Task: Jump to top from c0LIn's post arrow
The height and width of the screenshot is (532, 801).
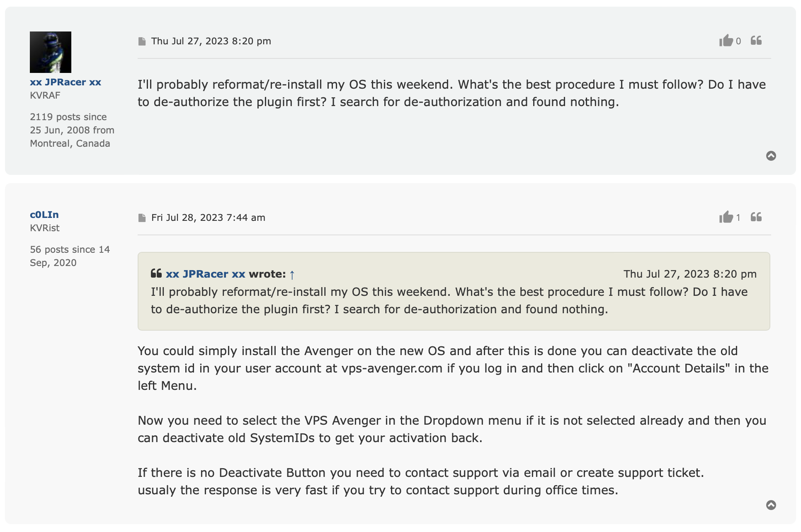Action: click(x=771, y=505)
